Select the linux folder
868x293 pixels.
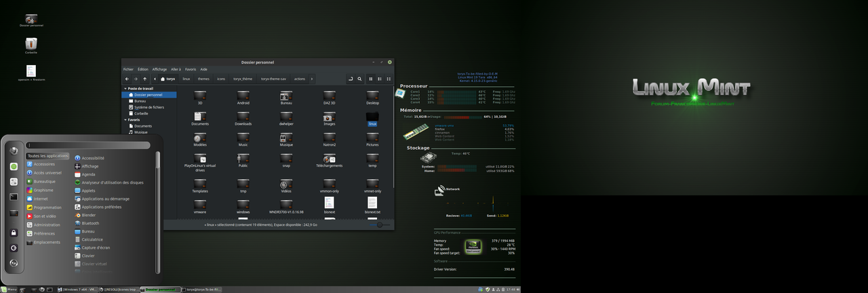pos(372,119)
